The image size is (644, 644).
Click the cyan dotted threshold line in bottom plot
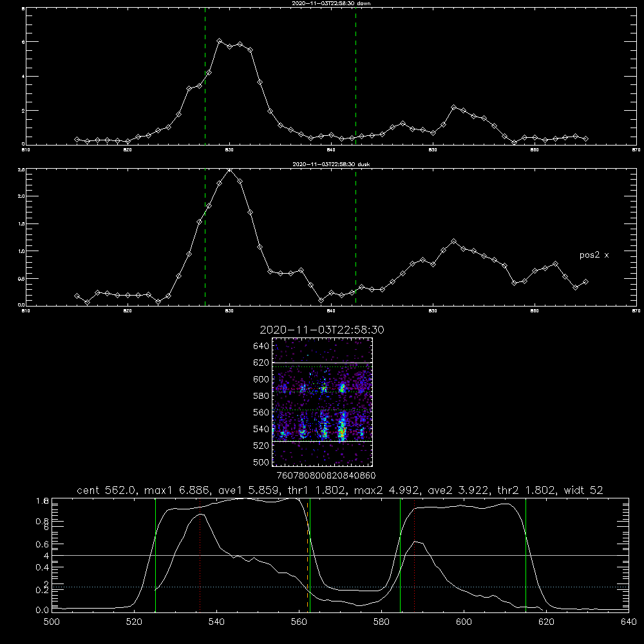click(340, 587)
